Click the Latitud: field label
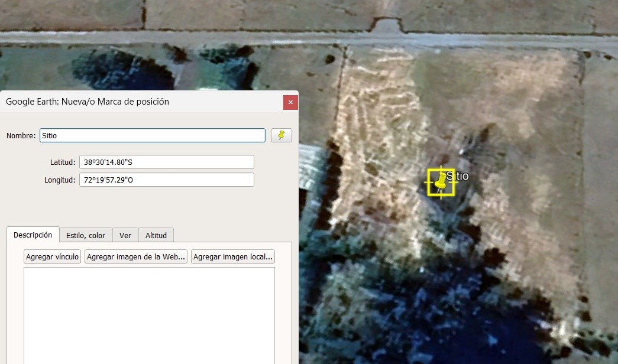Image resolution: width=618 pixels, height=364 pixels. tap(63, 162)
